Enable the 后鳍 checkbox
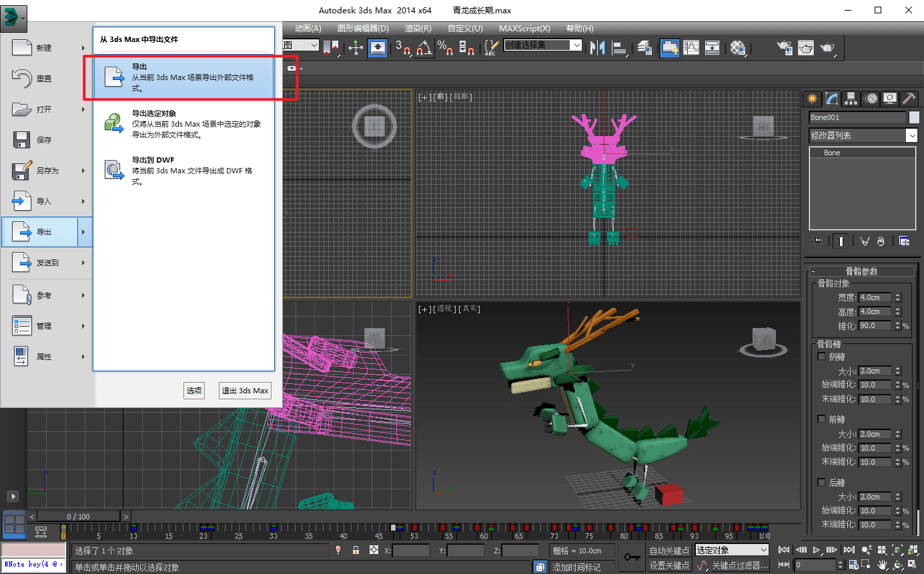 pyautogui.click(x=822, y=482)
